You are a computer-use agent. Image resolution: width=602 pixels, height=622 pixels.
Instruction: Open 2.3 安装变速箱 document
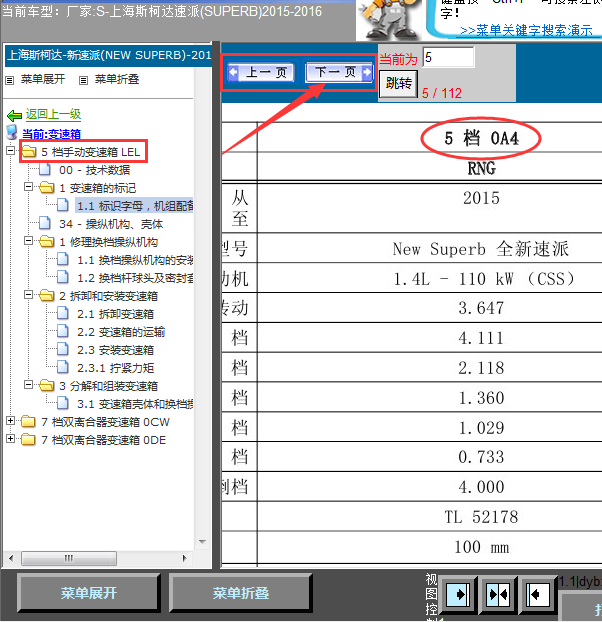click(x=115, y=350)
